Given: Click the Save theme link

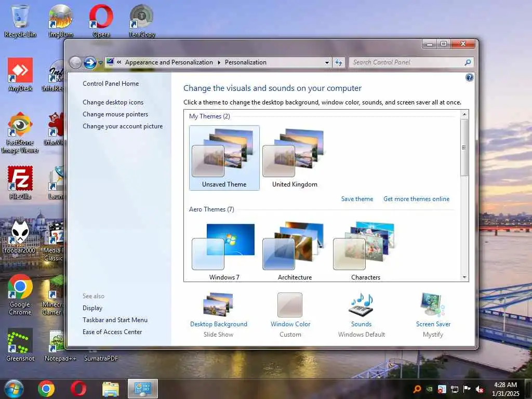Looking at the screenshot, I should coord(357,199).
